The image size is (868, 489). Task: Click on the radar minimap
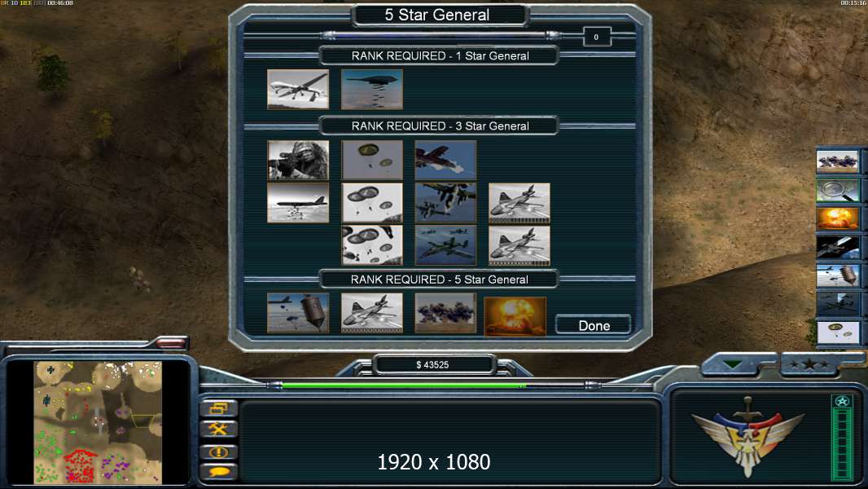point(98,422)
